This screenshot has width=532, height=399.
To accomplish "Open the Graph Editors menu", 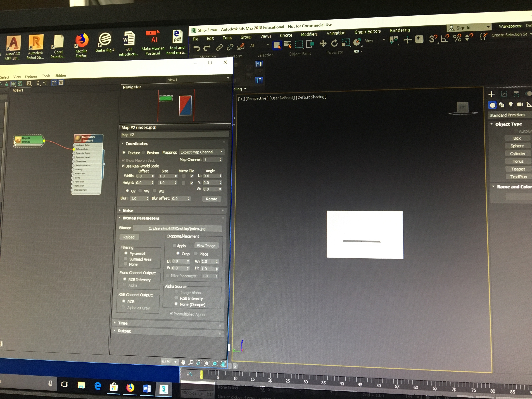I will (x=367, y=32).
